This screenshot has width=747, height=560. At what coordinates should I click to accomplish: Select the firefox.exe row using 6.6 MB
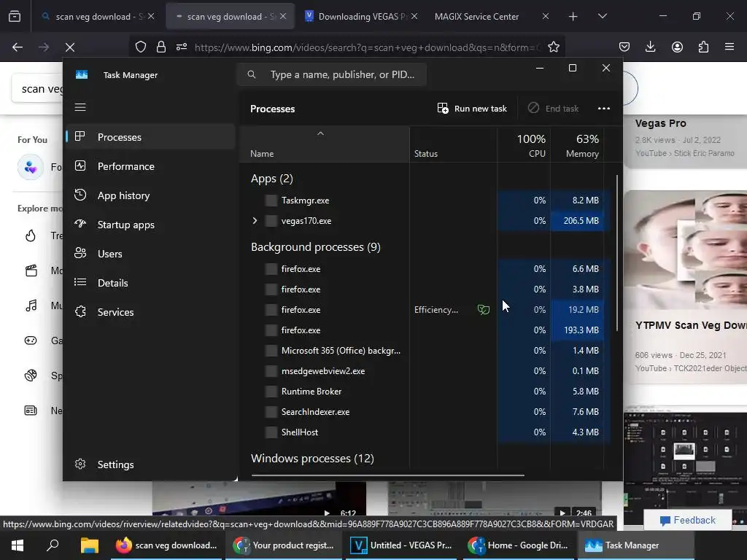[x=425, y=269]
